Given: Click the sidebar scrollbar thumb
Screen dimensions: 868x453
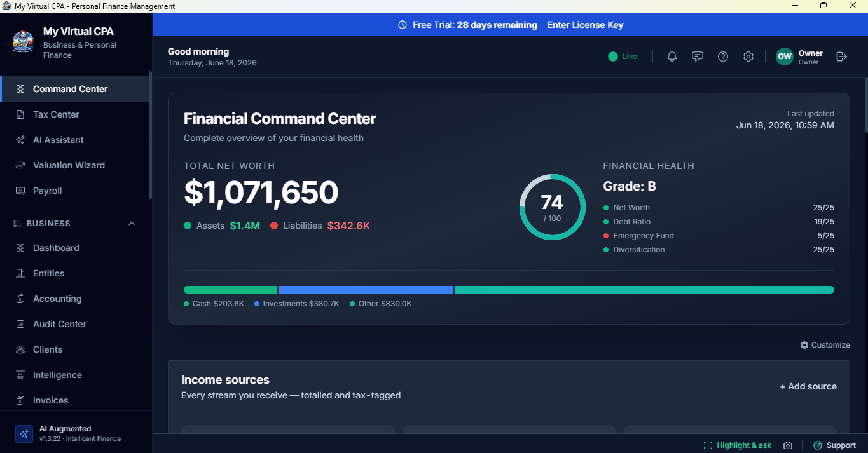Looking at the screenshot, I should pos(150,135).
